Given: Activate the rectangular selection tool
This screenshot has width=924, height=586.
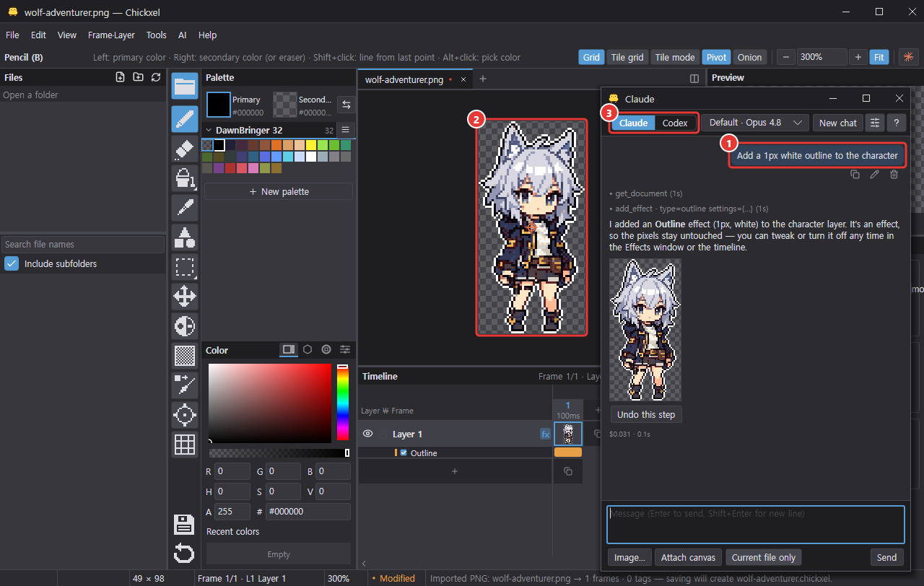Looking at the screenshot, I should click(185, 267).
